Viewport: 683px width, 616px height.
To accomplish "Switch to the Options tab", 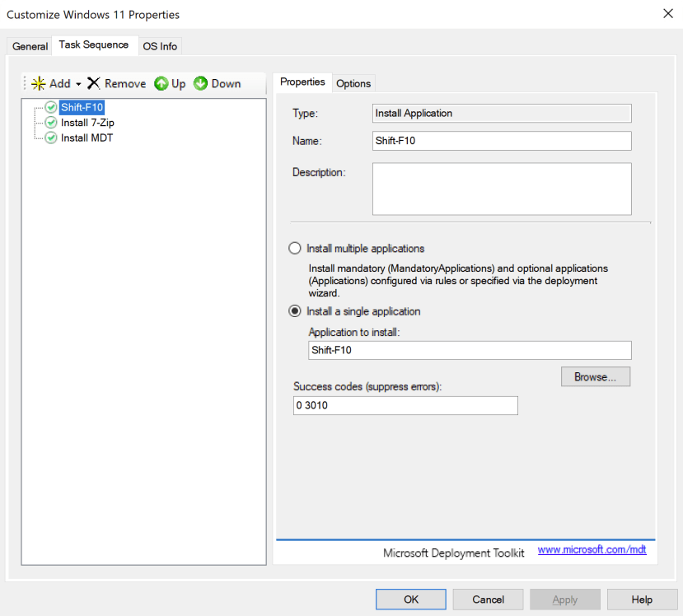I will point(353,83).
